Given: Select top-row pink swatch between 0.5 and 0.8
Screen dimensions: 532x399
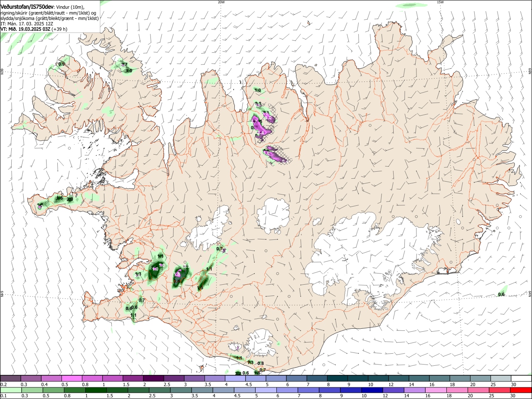Looking at the screenshot, I should (x=72, y=379).
